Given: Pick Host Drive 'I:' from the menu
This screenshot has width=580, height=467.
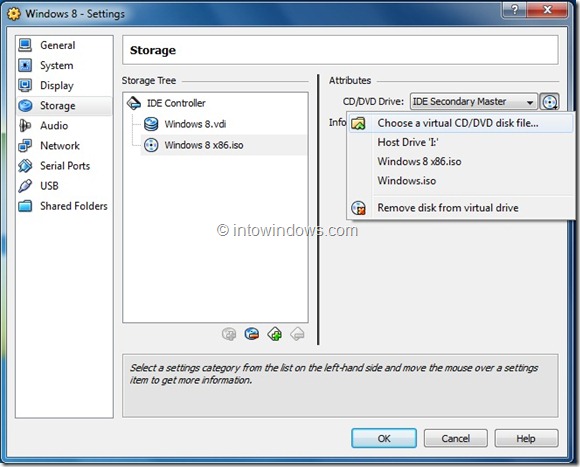Looking at the screenshot, I should pos(461,142).
